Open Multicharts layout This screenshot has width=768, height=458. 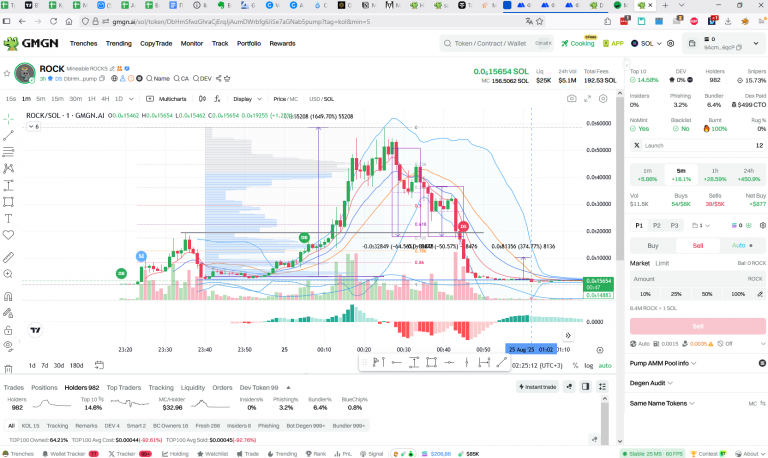tap(167, 98)
